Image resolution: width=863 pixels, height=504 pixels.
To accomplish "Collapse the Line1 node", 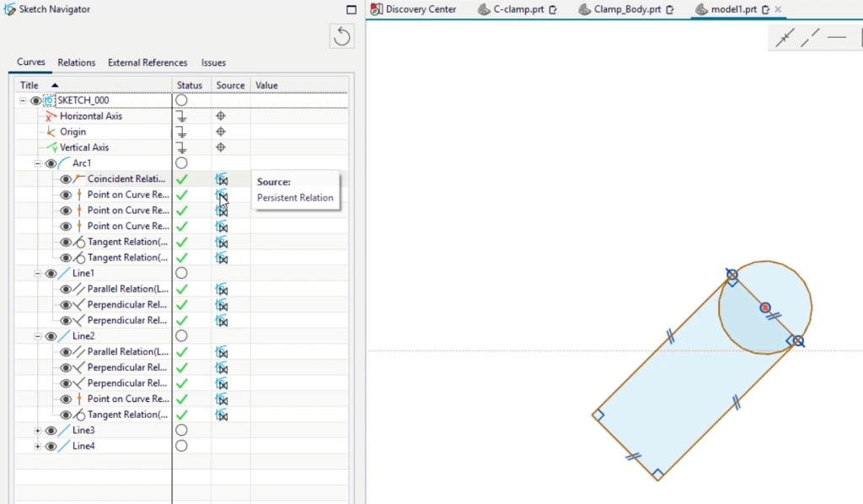I will 37,273.
